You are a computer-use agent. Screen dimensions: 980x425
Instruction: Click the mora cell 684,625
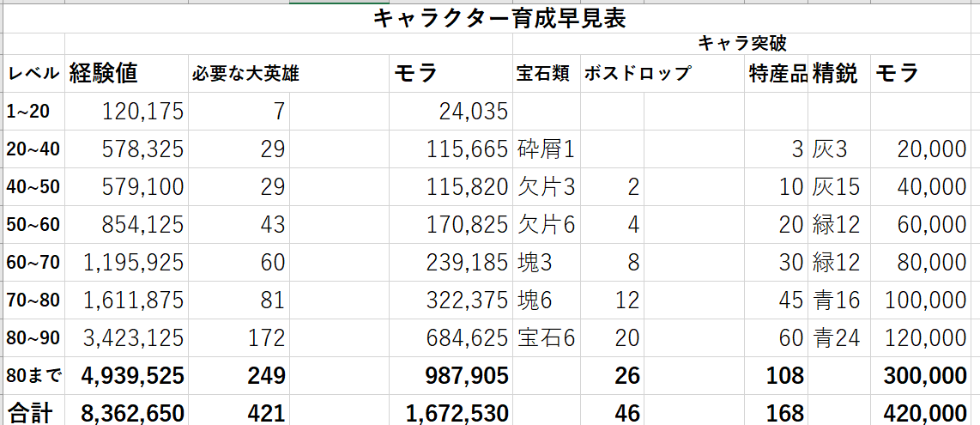tap(451, 338)
